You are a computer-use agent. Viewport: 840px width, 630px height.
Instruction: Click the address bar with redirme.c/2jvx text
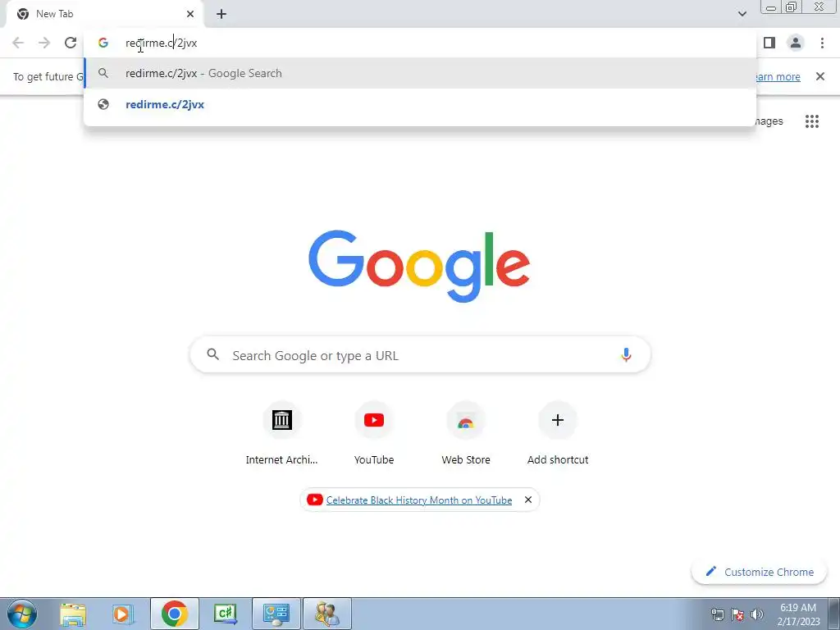pos(420,43)
